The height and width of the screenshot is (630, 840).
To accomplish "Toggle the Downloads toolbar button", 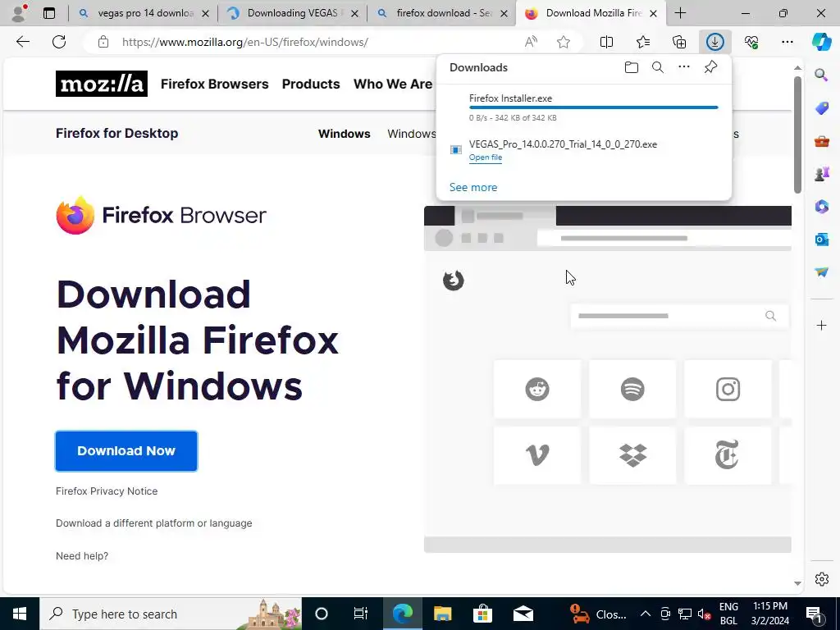I will point(715,42).
